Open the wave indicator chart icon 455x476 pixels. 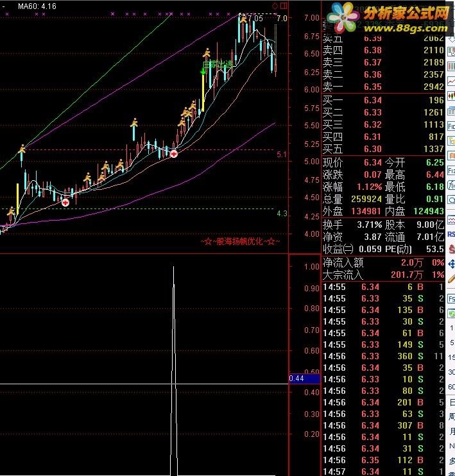pyautogui.click(x=451, y=220)
